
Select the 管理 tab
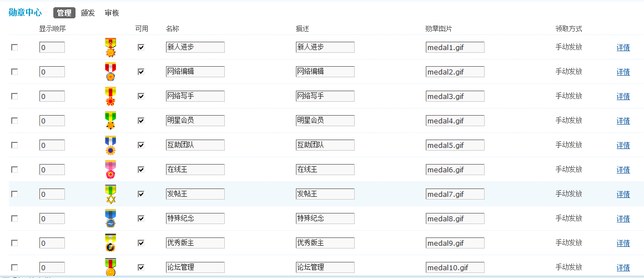(64, 13)
